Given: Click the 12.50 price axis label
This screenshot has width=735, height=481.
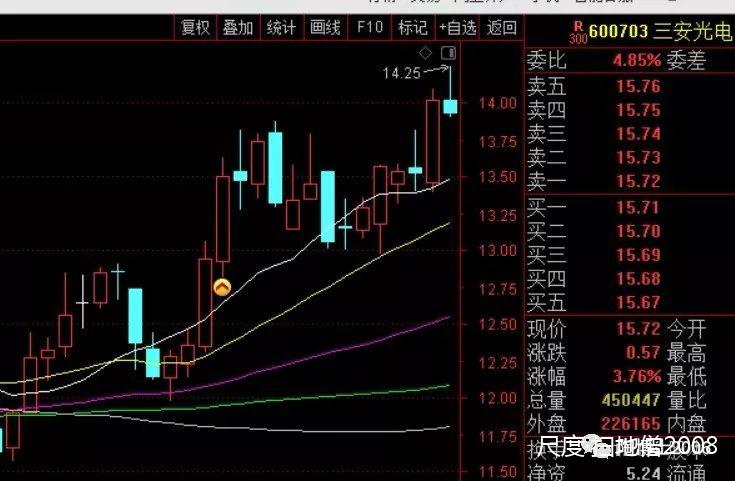Looking at the screenshot, I should (x=497, y=324).
